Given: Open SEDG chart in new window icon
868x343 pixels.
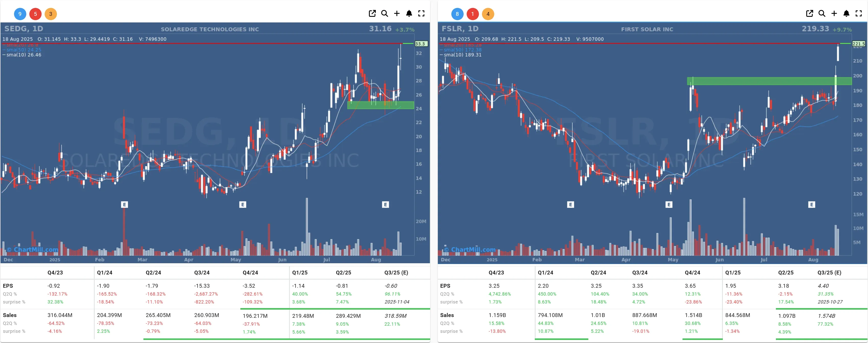Looking at the screenshot, I should tap(372, 14).
